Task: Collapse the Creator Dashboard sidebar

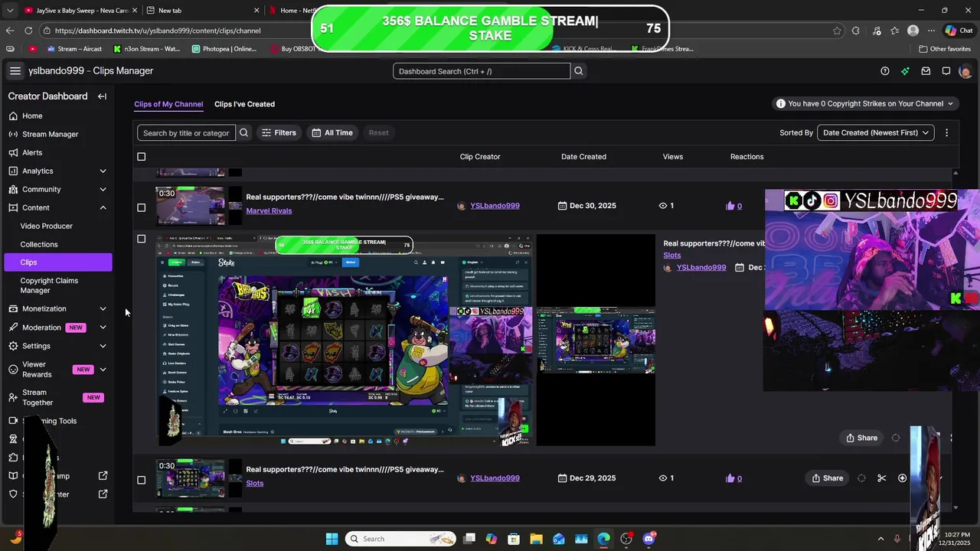Action: pos(102,96)
